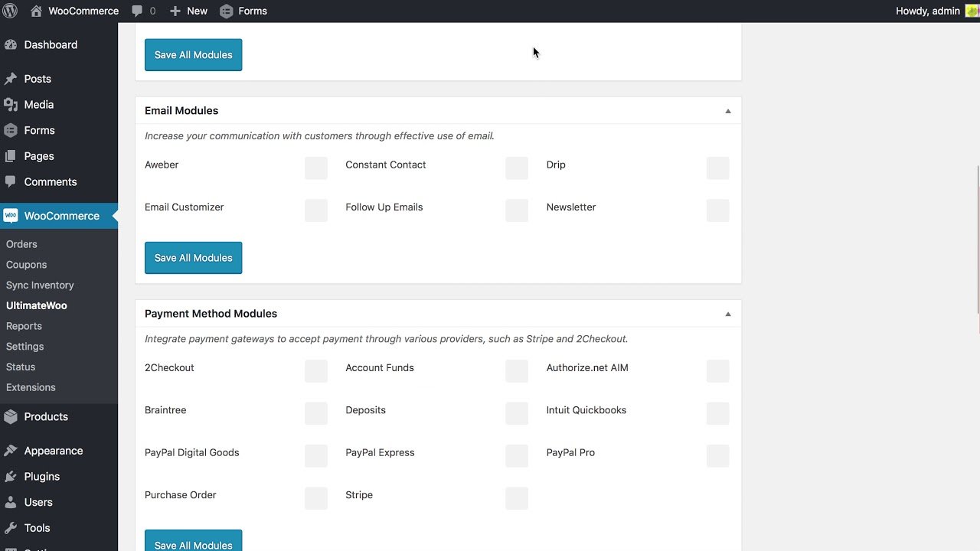Open WooCommerce Settings submenu item
The image size is (980, 551).
pos(25,346)
